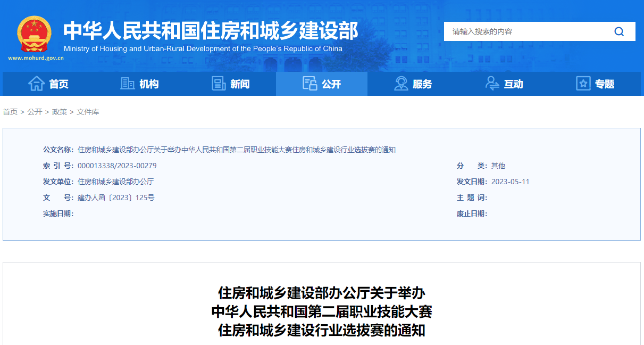644x345 pixels.
Task: Click classification value 其他
Action: 498,166
